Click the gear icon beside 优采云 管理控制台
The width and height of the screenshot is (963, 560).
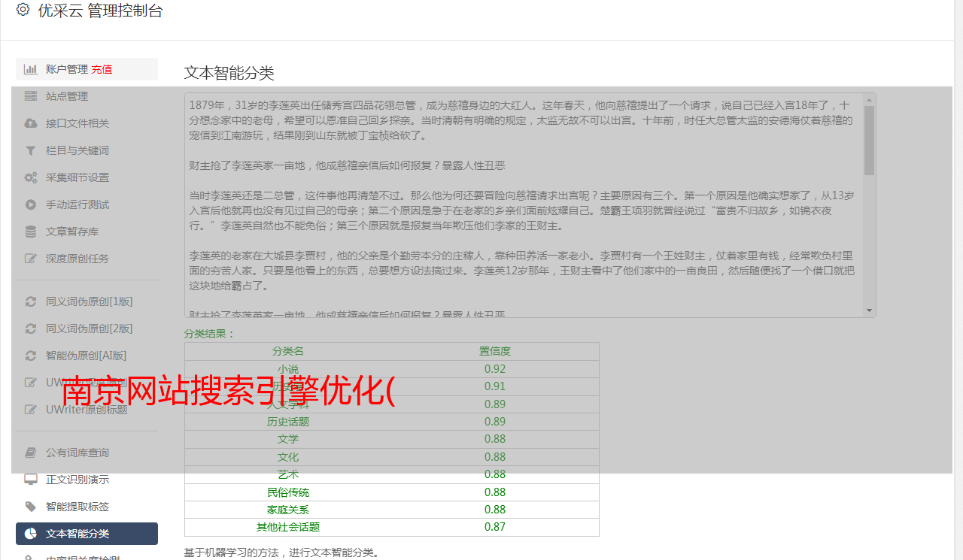(23, 10)
